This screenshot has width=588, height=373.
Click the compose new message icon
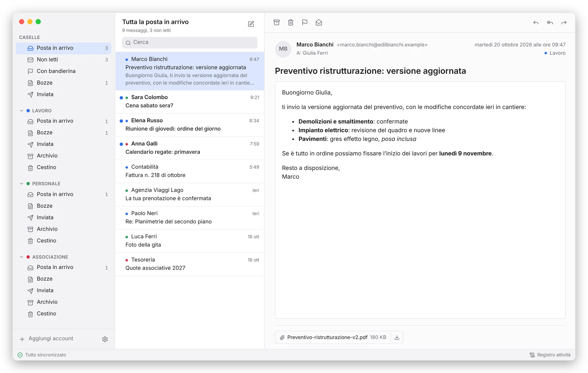(x=251, y=24)
